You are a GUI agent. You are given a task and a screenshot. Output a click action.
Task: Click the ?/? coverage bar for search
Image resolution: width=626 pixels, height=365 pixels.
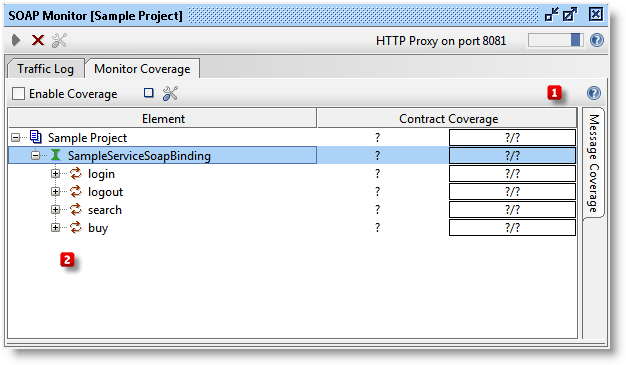512,209
